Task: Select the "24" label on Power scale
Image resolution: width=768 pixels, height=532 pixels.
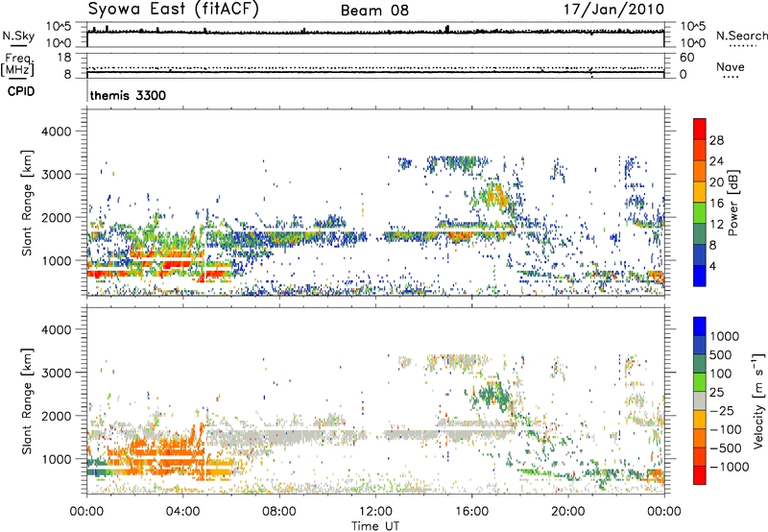Action: coord(716,161)
